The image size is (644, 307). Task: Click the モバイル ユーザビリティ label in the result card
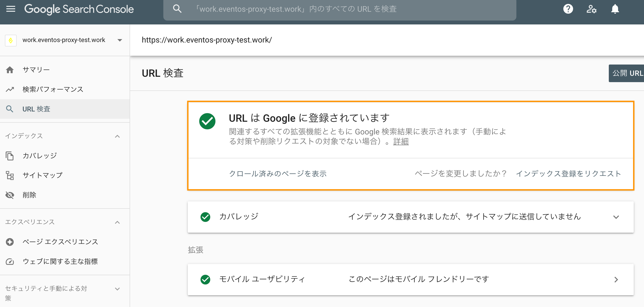tap(262, 279)
